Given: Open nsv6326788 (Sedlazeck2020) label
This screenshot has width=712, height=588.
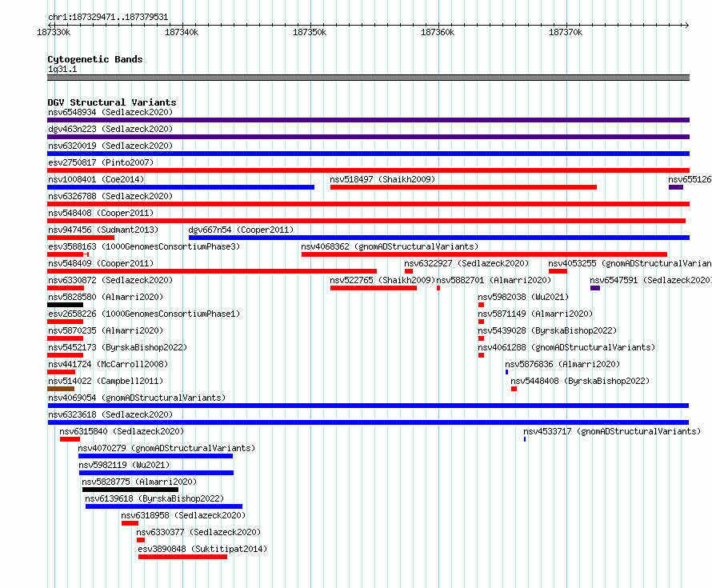Looking at the screenshot, I should (x=110, y=196).
